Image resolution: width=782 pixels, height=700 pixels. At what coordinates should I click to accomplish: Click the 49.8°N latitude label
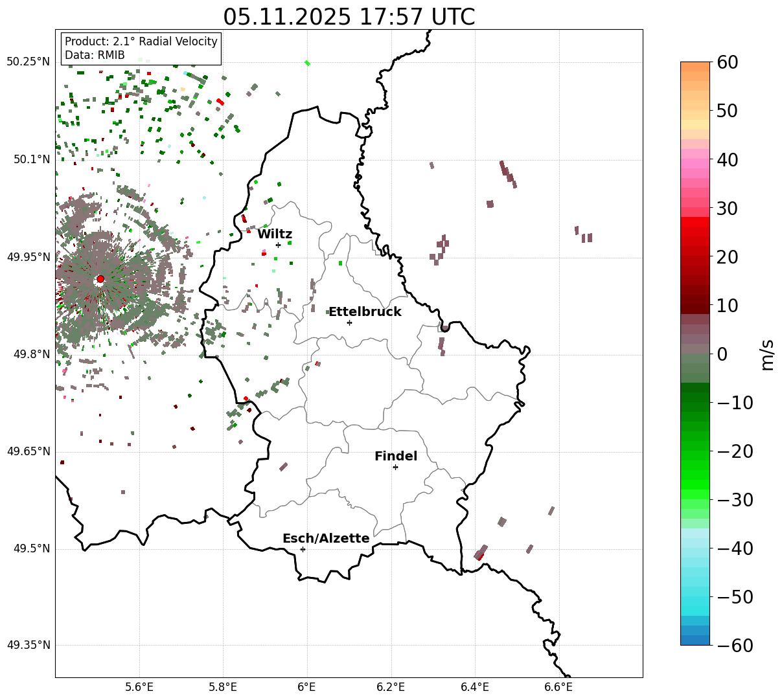point(31,354)
